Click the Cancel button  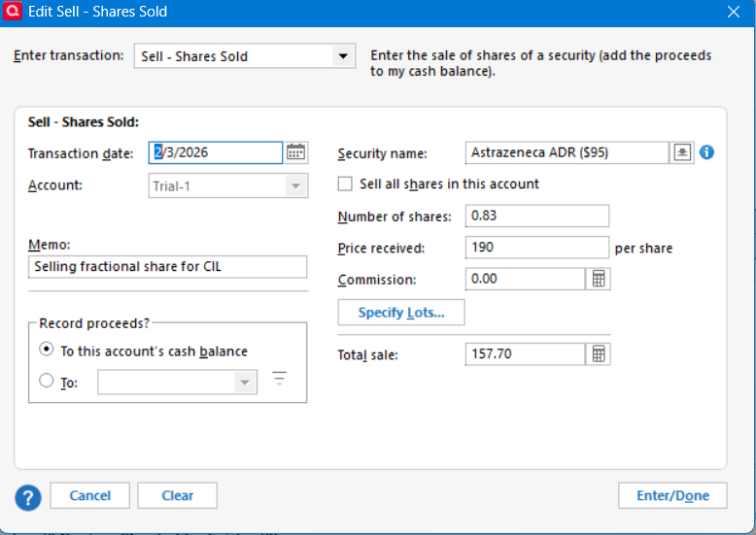coord(89,495)
